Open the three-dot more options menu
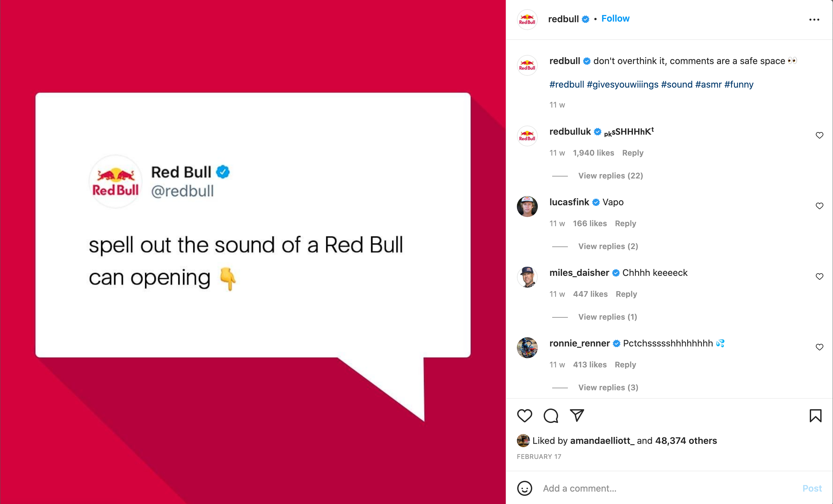Image resolution: width=833 pixels, height=504 pixels. tap(814, 20)
